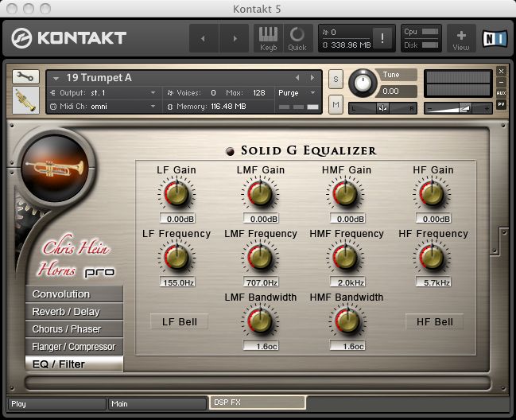516x420 pixels.
Task: Switch to the Play tab
Action: (56, 404)
